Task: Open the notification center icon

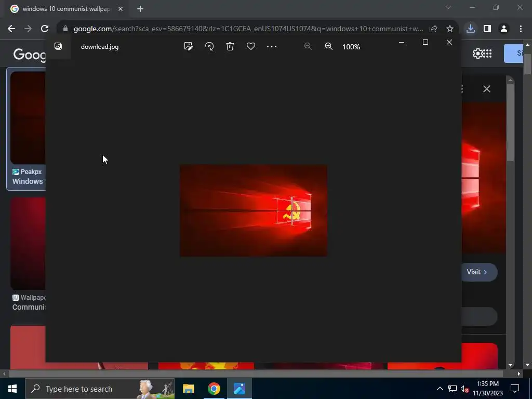Action: pos(515,389)
